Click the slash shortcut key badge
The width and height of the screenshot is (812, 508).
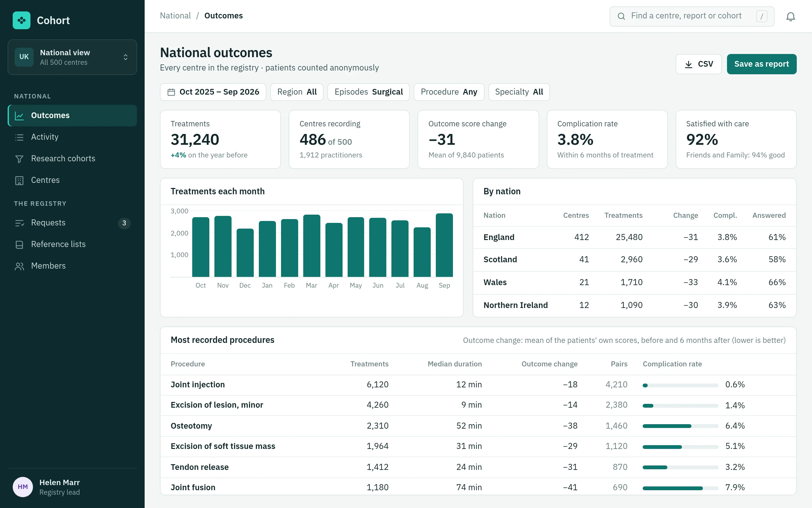click(761, 16)
